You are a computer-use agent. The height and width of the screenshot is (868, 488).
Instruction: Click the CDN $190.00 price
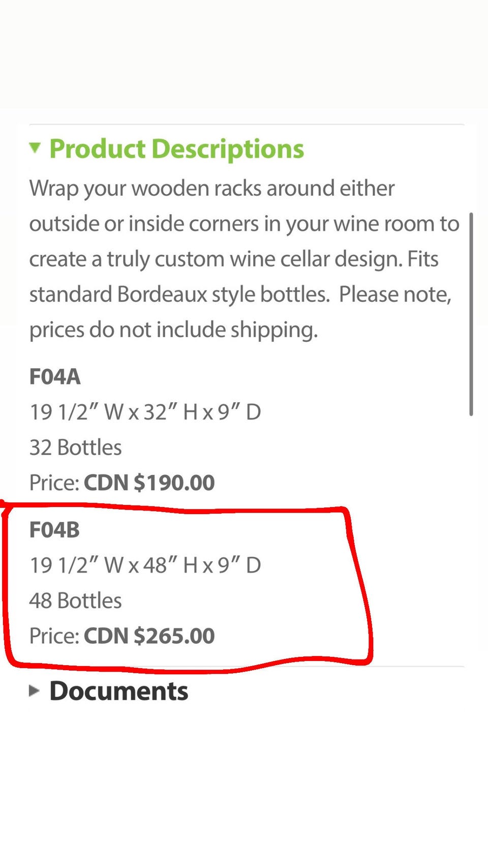click(149, 483)
